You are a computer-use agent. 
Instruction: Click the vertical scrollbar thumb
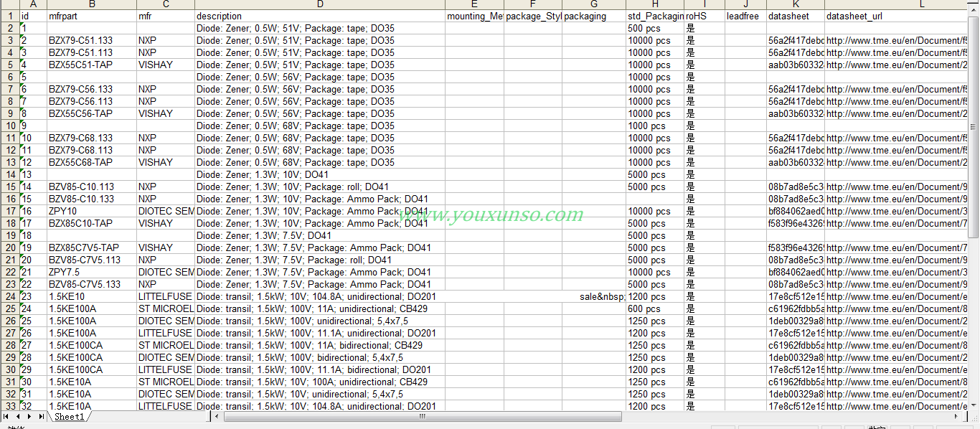pyautogui.click(x=974, y=126)
